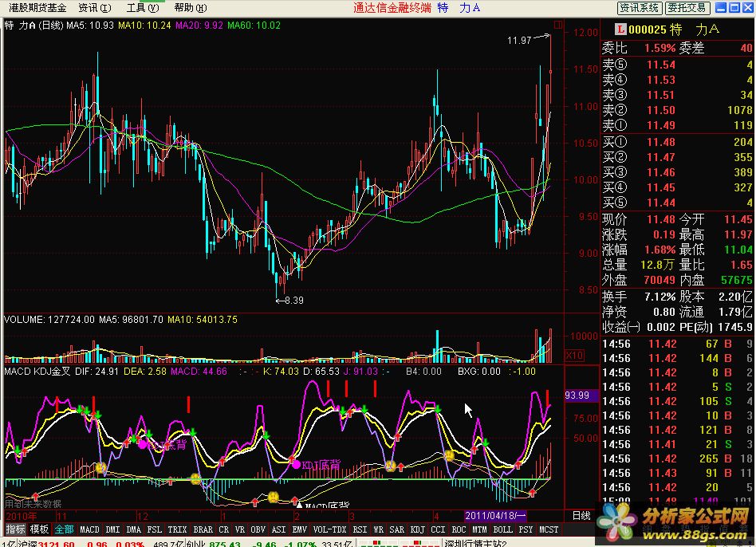Select the WR indicator tab
Image resolution: width=756 pixels, height=547 pixels.
(x=379, y=529)
